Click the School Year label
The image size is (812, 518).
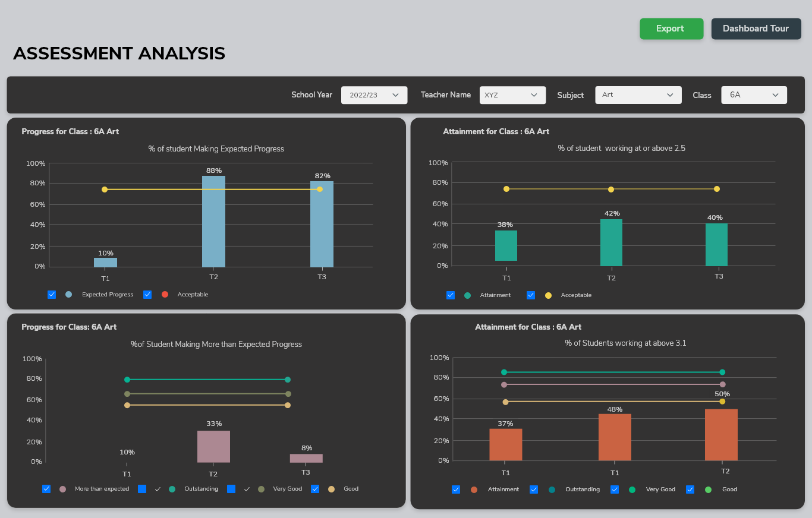pyautogui.click(x=312, y=95)
